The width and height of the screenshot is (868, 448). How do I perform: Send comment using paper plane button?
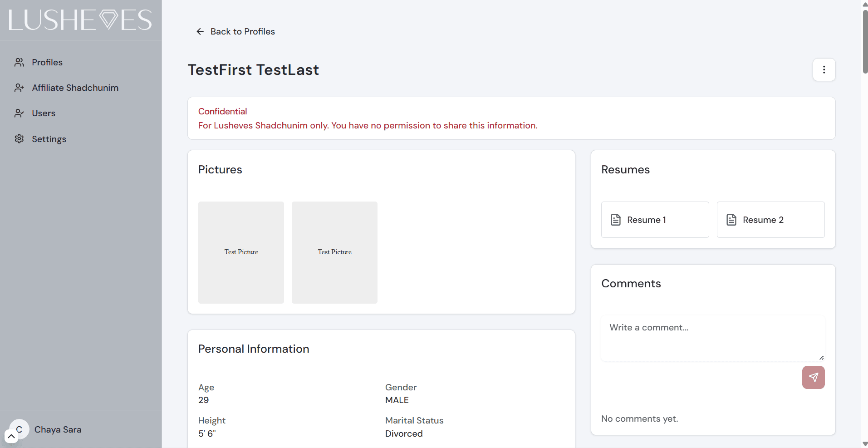813,378
